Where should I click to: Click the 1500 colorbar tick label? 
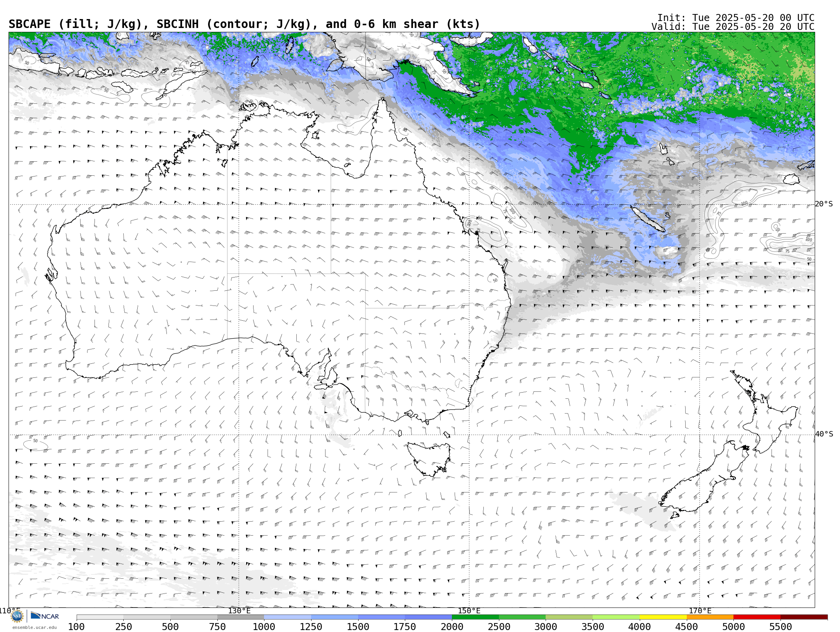click(x=358, y=627)
